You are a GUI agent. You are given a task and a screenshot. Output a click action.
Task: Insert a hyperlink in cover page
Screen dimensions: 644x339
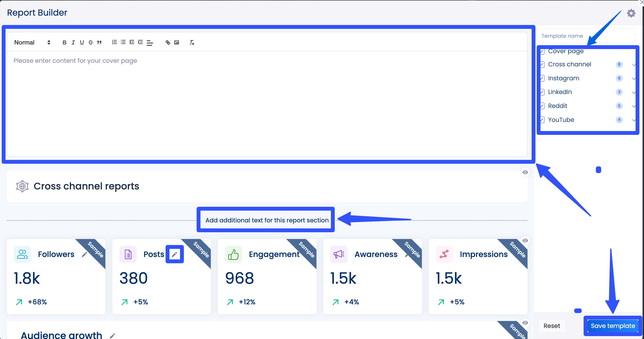click(x=168, y=43)
